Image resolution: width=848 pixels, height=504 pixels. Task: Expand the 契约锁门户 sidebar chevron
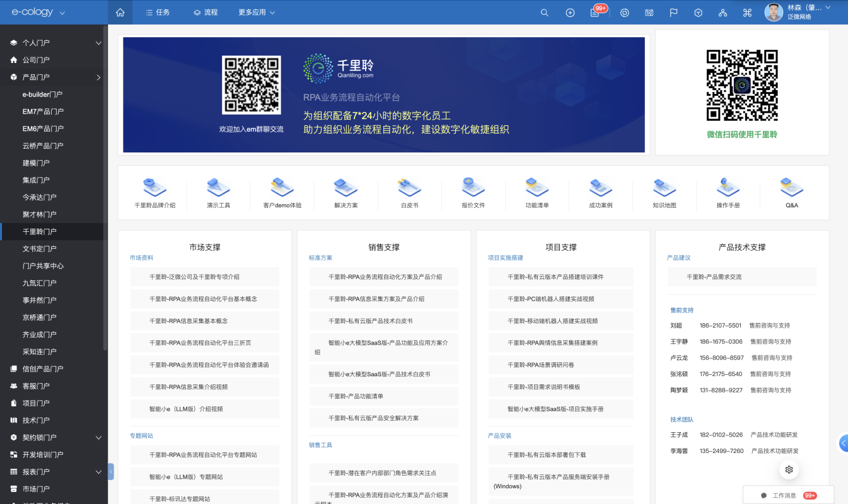click(98, 437)
